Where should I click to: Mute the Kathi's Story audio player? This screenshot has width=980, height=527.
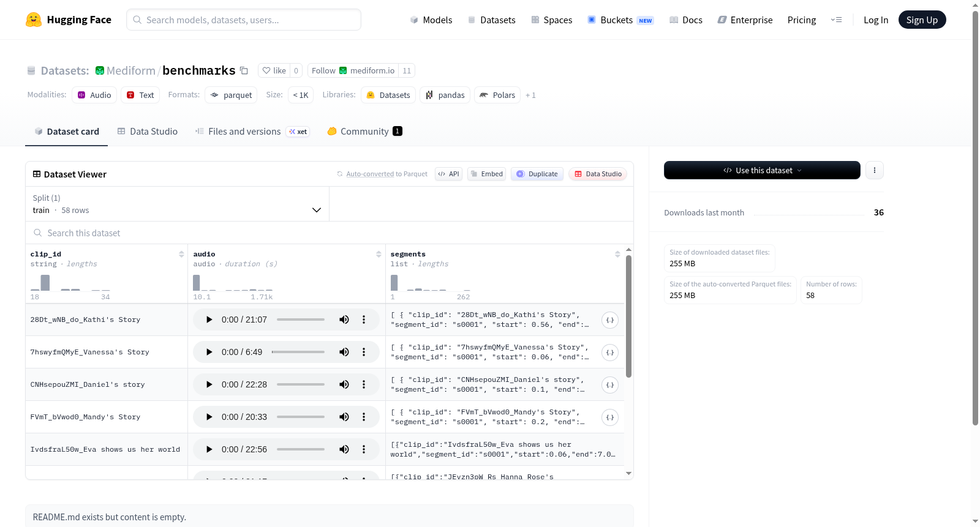[x=344, y=320]
